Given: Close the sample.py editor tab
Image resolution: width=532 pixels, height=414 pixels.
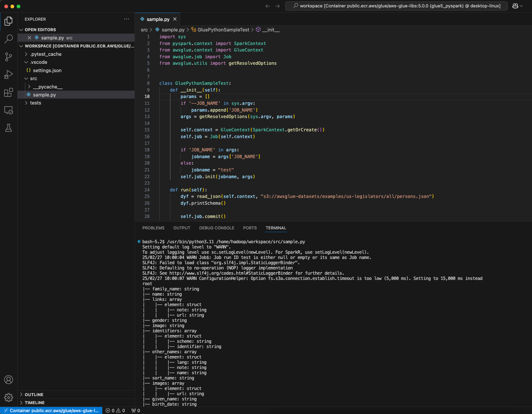Looking at the screenshot, I should pyautogui.click(x=175, y=19).
